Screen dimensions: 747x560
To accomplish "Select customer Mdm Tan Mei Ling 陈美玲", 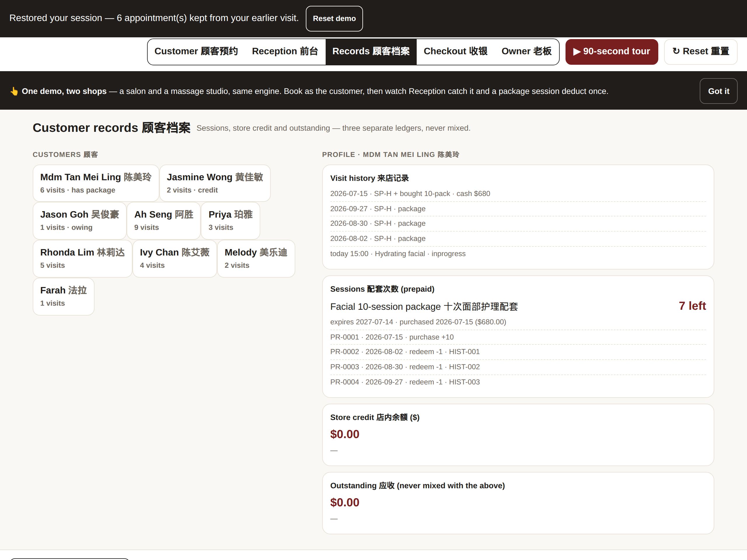I will coord(96,183).
